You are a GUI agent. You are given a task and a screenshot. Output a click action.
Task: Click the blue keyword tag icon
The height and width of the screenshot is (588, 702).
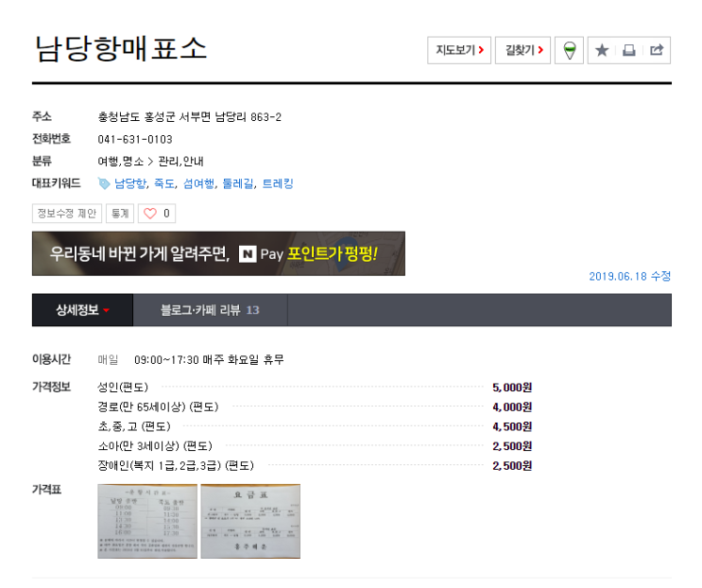point(104,183)
